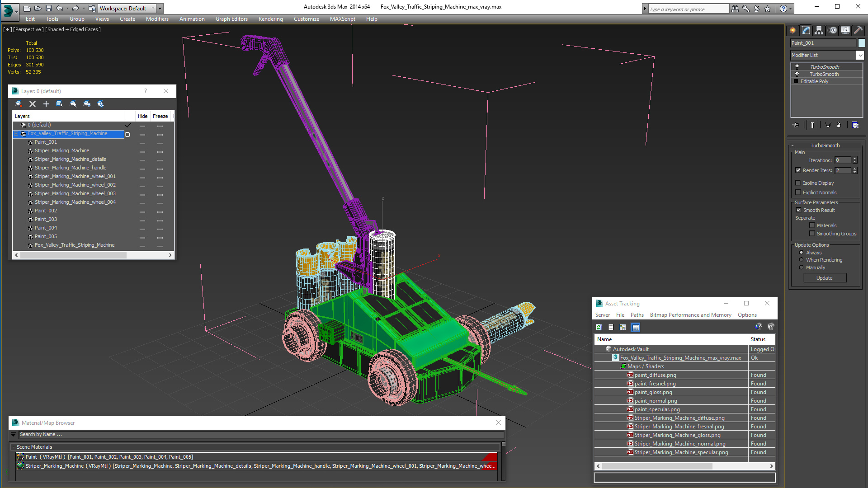Click the Favorites star icon

pyautogui.click(x=768, y=9)
